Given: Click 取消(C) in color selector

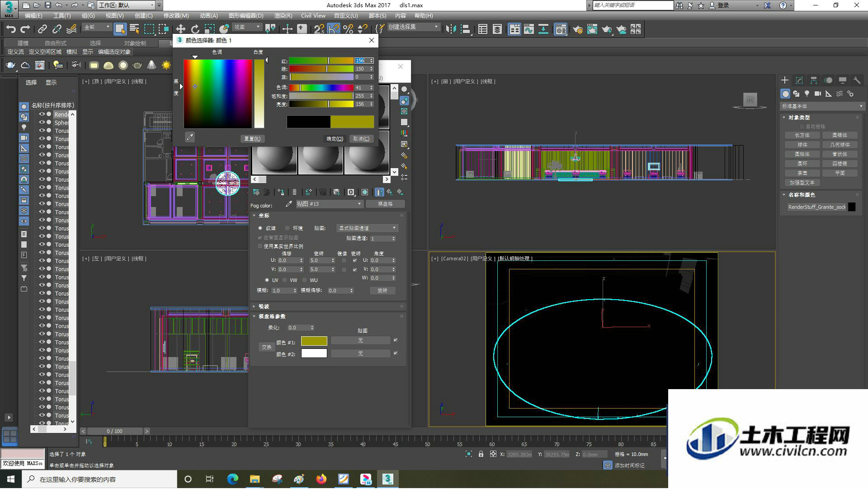Looking at the screenshot, I should [x=361, y=139].
